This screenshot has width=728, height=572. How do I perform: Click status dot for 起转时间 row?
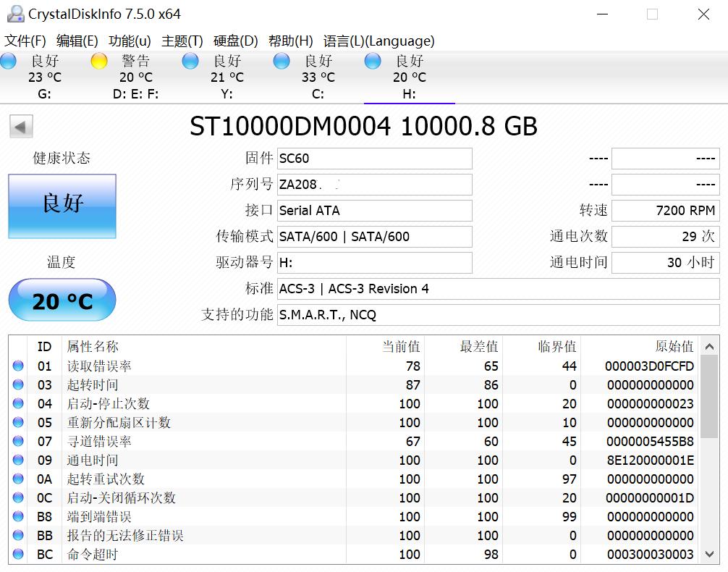click(x=18, y=384)
